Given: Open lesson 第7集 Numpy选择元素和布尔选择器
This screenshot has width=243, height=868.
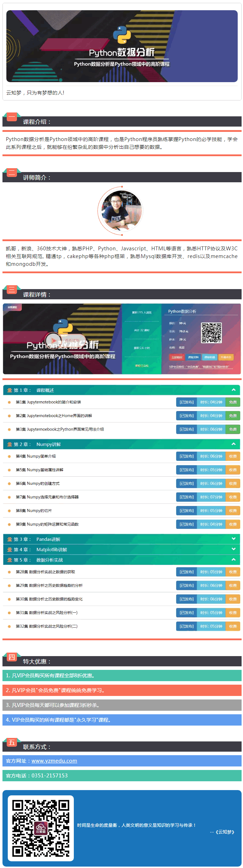Looking at the screenshot, I should click(x=47, y=497).
